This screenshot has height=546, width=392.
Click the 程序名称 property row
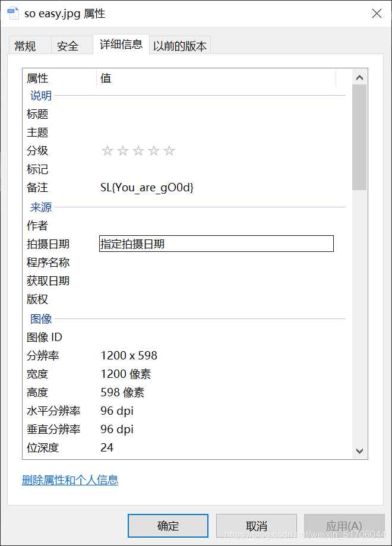[x=186, y=262]
